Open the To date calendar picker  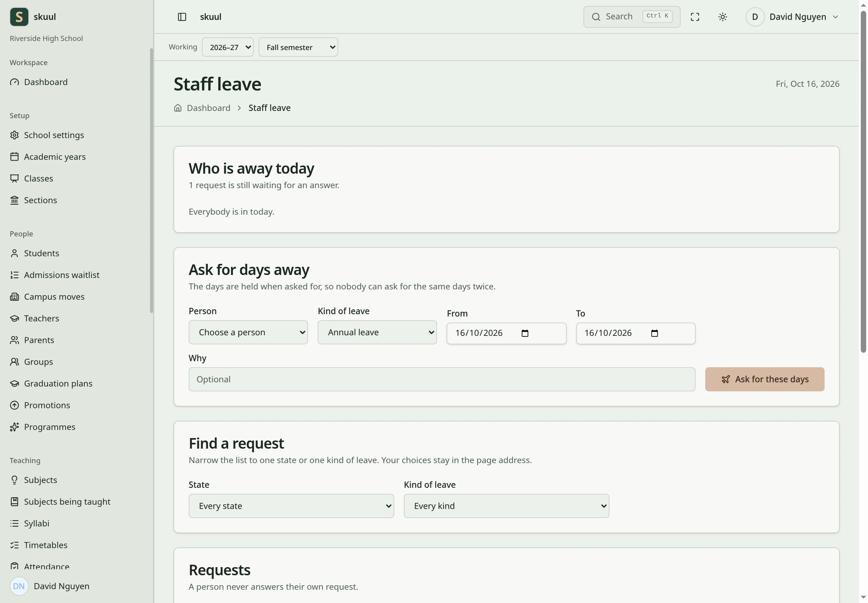click(654, 333)
